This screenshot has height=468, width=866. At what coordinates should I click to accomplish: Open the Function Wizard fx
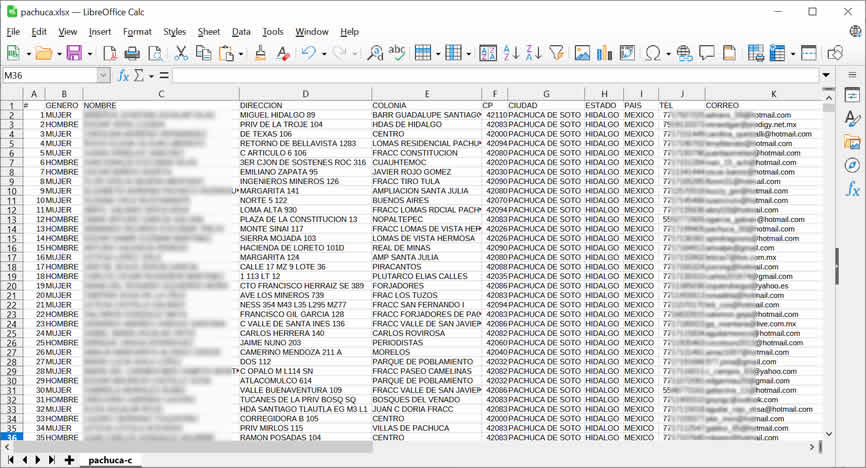[x=124, y=76]
